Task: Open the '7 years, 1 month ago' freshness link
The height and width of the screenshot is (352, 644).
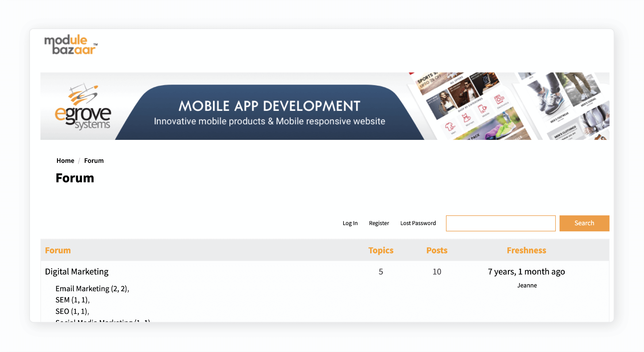Action: coord(526,272)
